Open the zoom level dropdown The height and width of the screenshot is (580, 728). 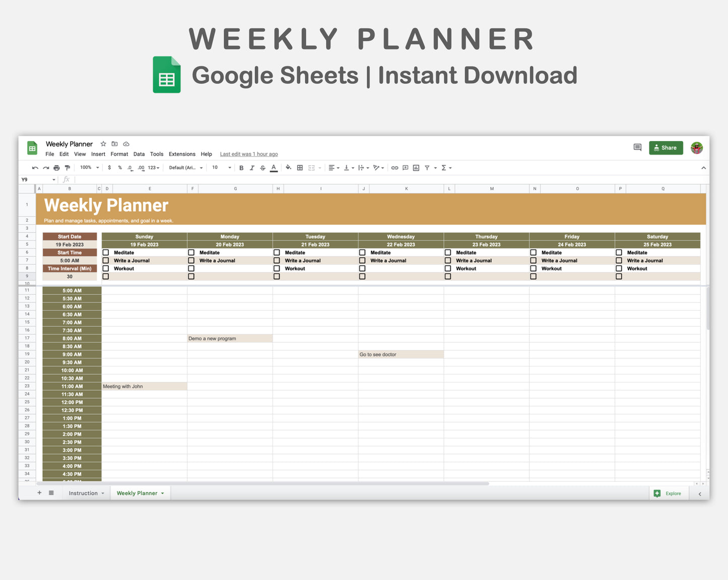(x=89, y=168)
